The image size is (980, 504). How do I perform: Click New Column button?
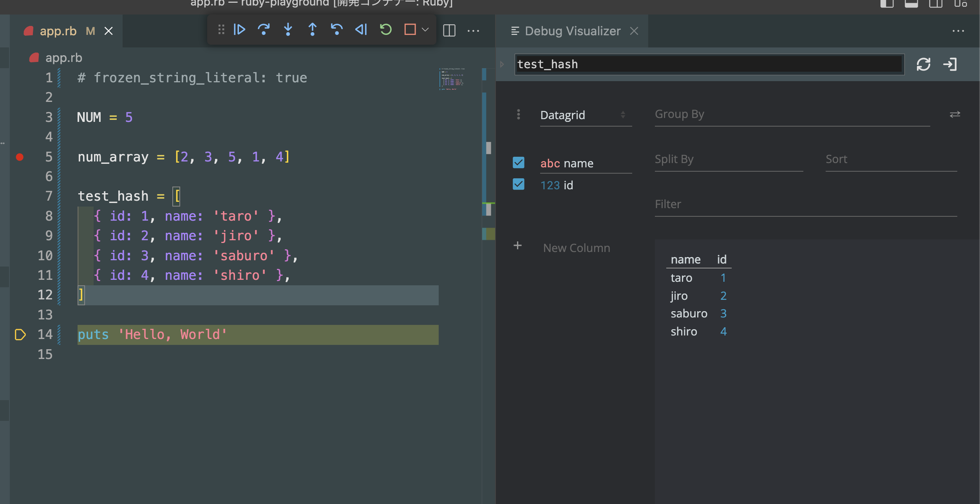pos(576,248)
